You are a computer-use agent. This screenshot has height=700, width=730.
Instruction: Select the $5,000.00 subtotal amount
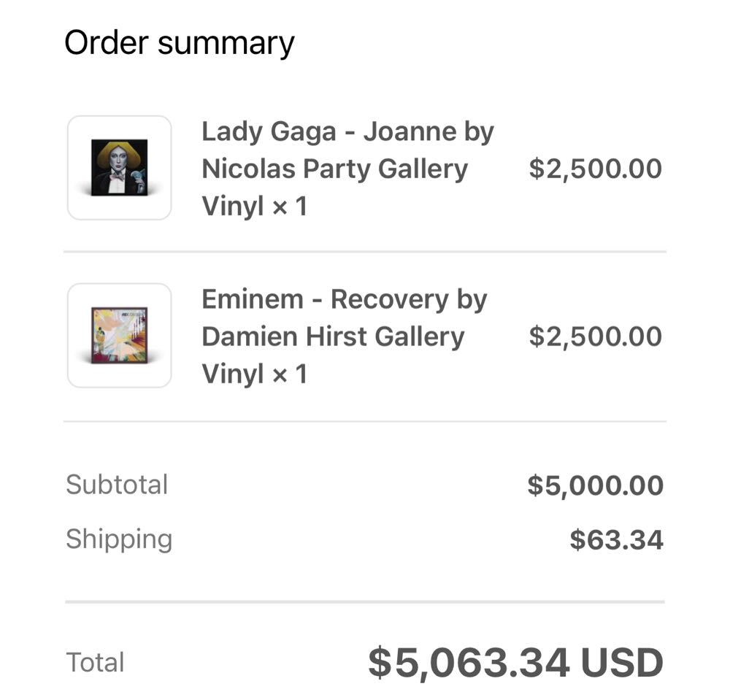pyautogui.click(x=595, y=485)
